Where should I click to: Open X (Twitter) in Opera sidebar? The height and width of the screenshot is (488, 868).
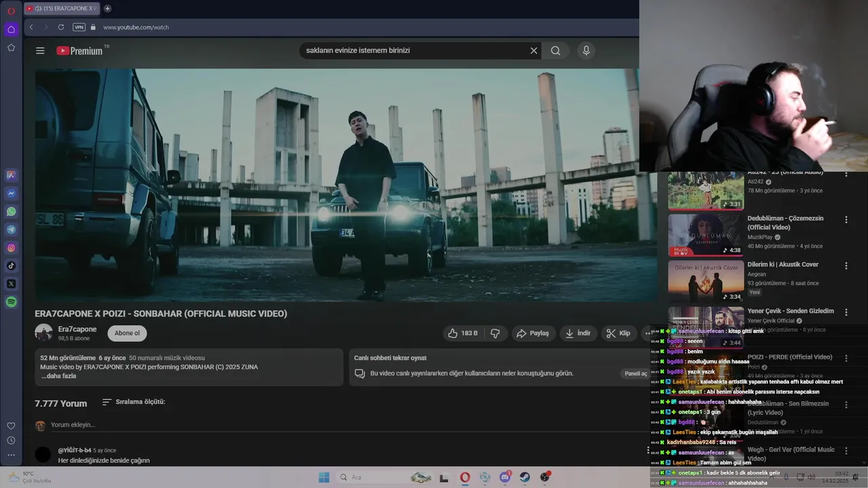tap(11, 284)
